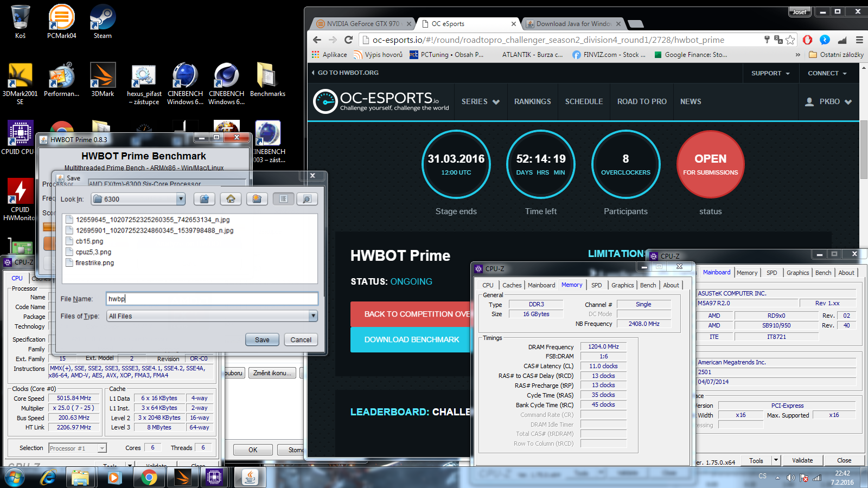Select firestrike.png in the file list
This screenshot has height=488, width=868.
[95, 263]
